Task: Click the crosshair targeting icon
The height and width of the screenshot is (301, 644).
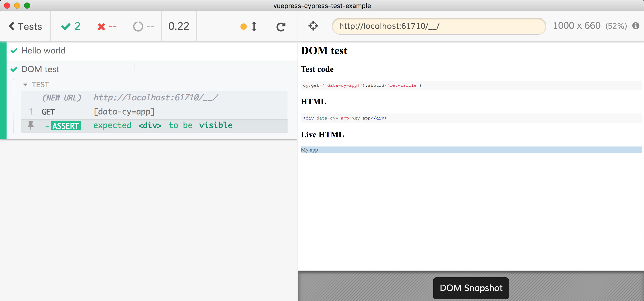Action: point(312,26)
